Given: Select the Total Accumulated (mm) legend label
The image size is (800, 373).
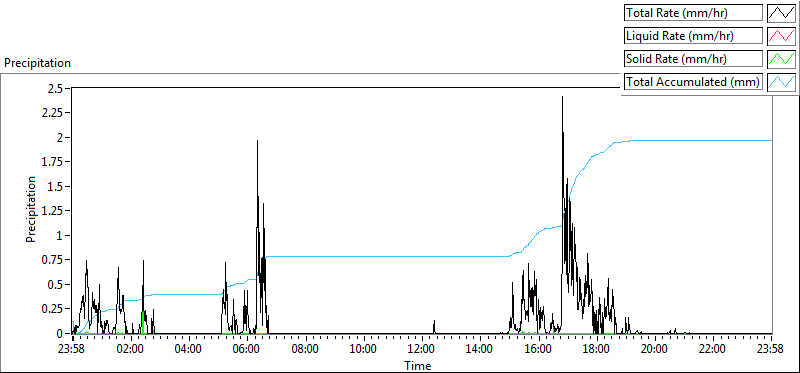Looking at the screenshot, I should pos(693,82).
